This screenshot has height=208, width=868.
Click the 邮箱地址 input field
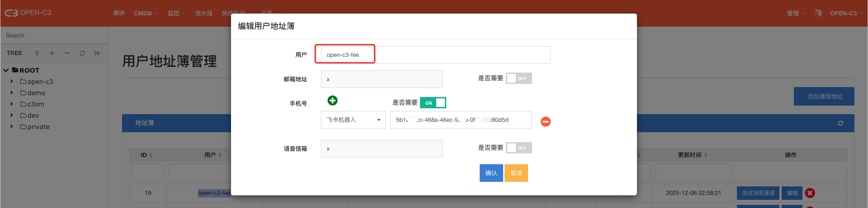[x=381, y=79]
